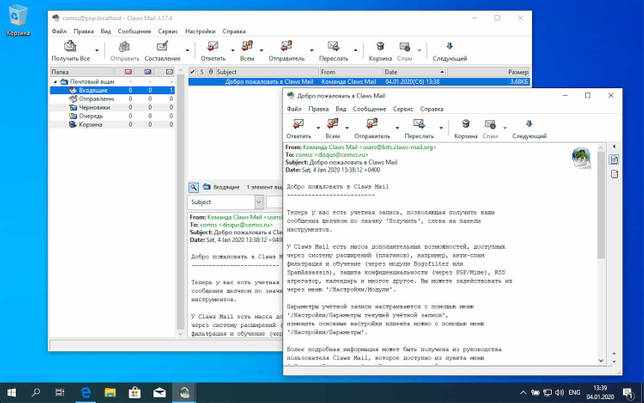644x403 pixels.
Task: Click Следующий next icon in main window
Action: pos(449,46)
